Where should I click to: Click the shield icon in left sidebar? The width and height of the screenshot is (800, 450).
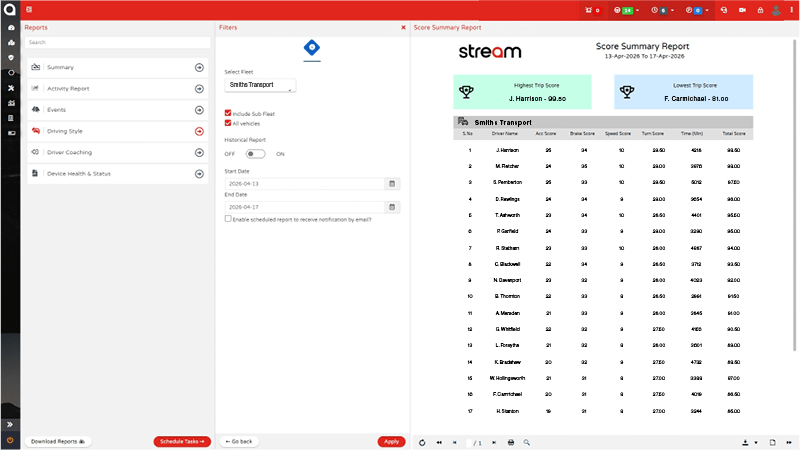(x=11, y=58)
